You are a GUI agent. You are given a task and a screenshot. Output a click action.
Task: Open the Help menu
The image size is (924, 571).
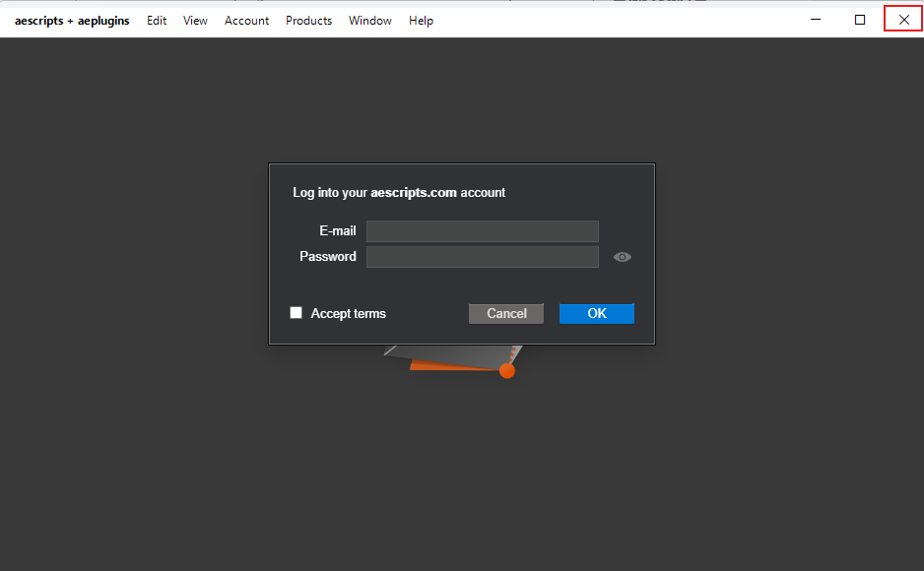coord(421,20)
